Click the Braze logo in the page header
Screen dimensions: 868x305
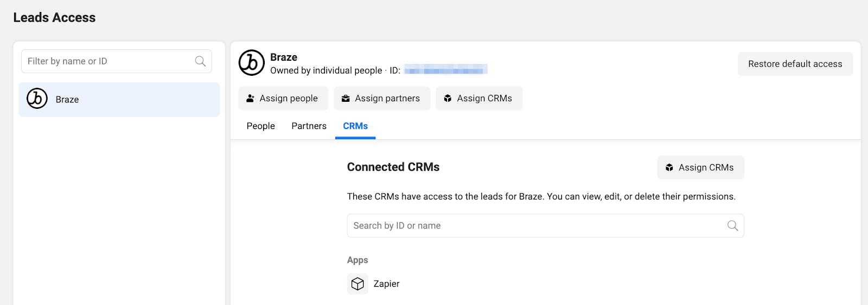[252, 63]
